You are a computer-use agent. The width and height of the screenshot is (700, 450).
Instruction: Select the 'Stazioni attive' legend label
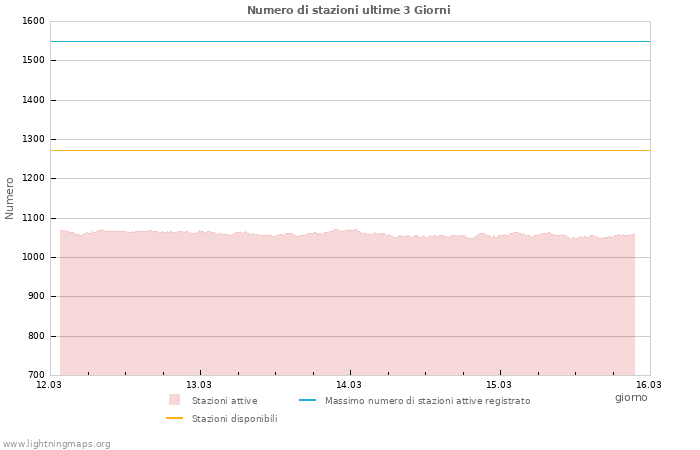click(x=224, y=401)
